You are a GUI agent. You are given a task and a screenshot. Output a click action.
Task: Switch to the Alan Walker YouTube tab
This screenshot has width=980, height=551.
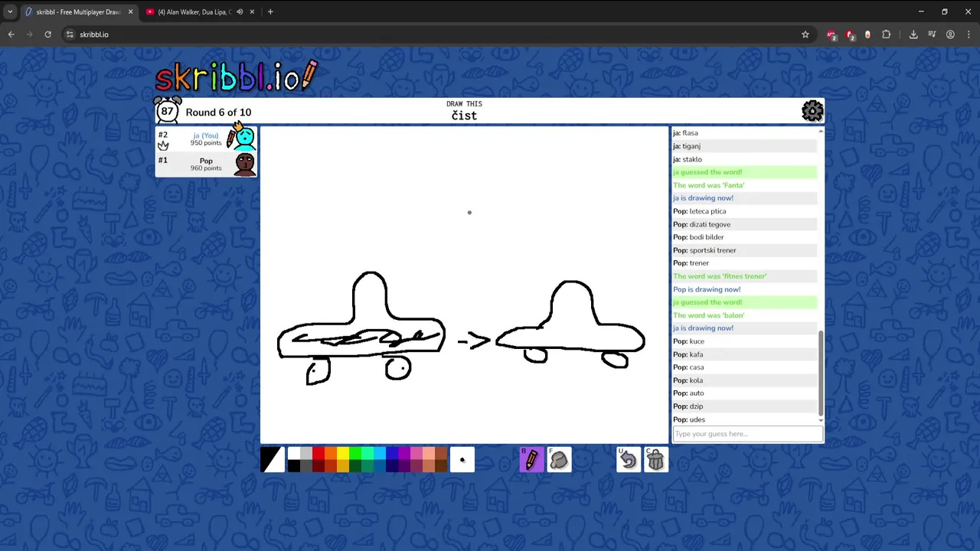(201, 12)
